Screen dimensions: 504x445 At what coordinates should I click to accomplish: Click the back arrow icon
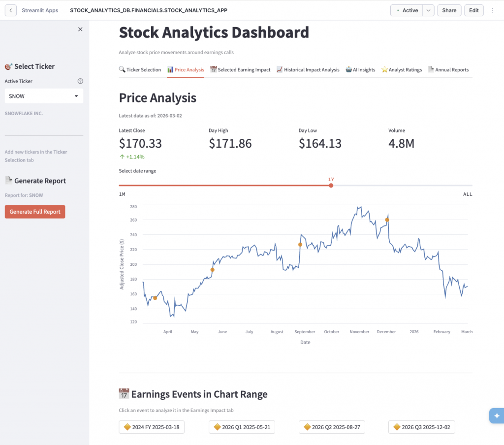coord(11,10)
